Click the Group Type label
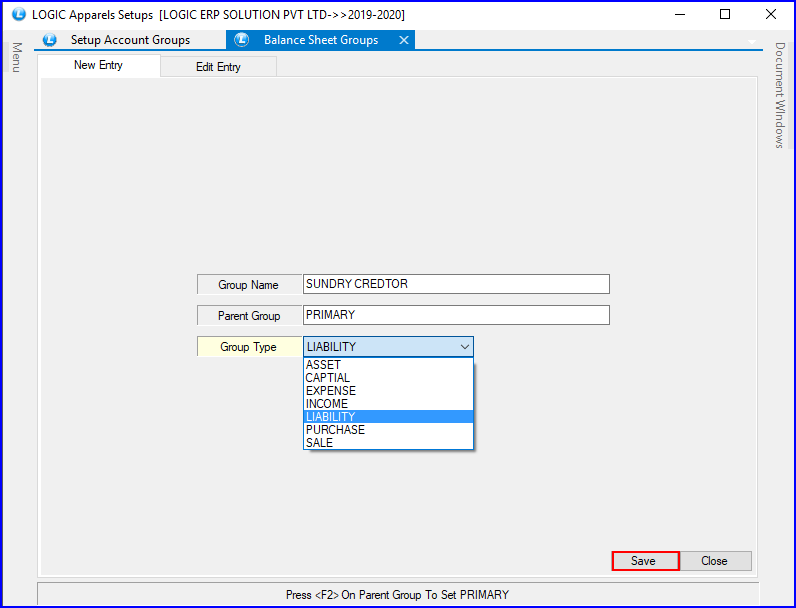 click(x=248, y=347)
